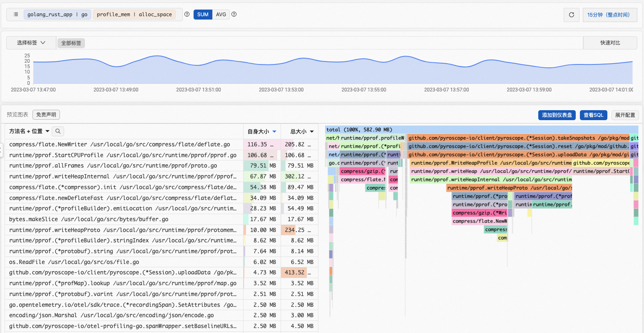Click the 全部标签 tag
The height and width of the screenshot is (333, 644).
point(71,43)
